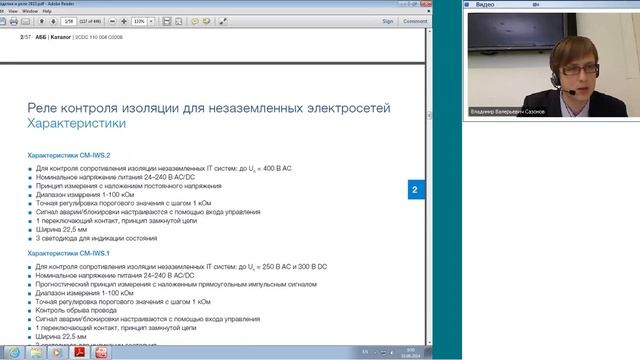
Task: Open the zoom level dropdown arrow
Action: click(151, 21)
